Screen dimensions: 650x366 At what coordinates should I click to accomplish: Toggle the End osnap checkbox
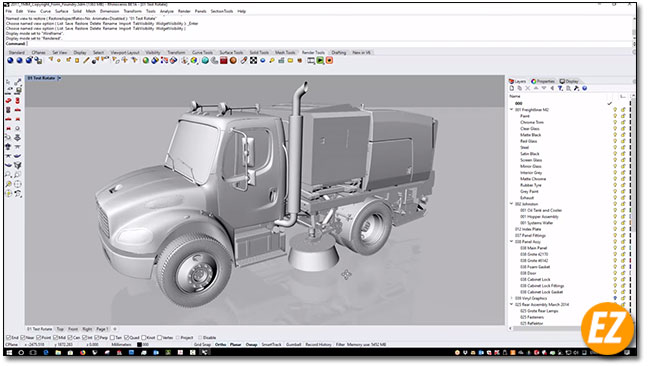pos(9,338)
